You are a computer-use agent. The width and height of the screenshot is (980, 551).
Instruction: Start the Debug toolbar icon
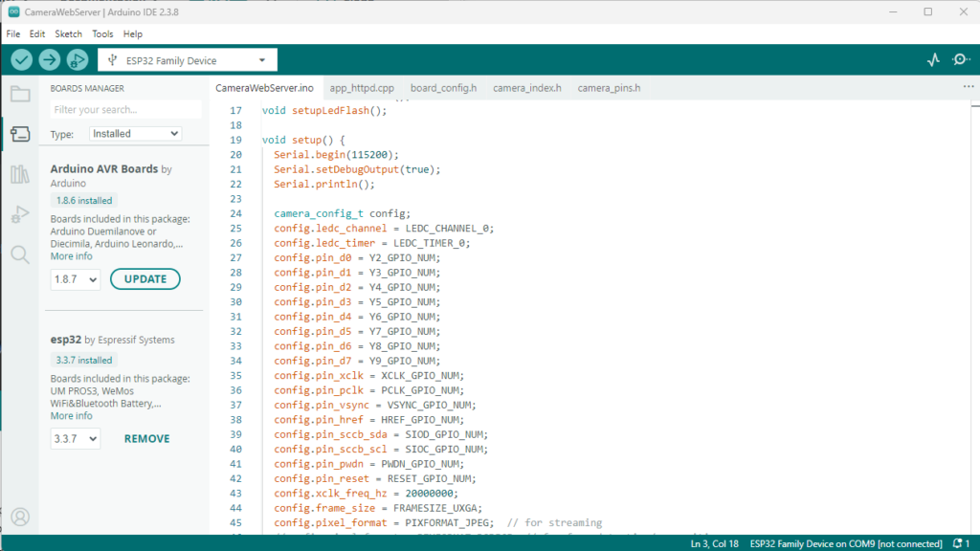click(x=77, y=60)
